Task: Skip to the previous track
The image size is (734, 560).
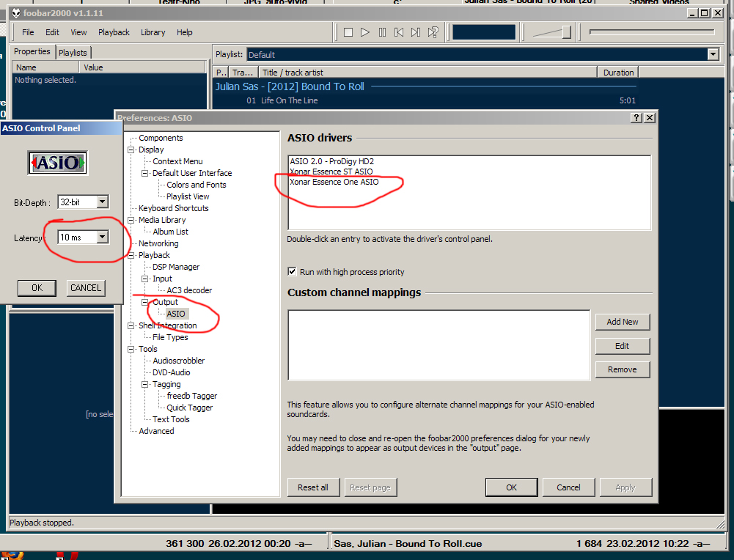Action: click(399, 32)
